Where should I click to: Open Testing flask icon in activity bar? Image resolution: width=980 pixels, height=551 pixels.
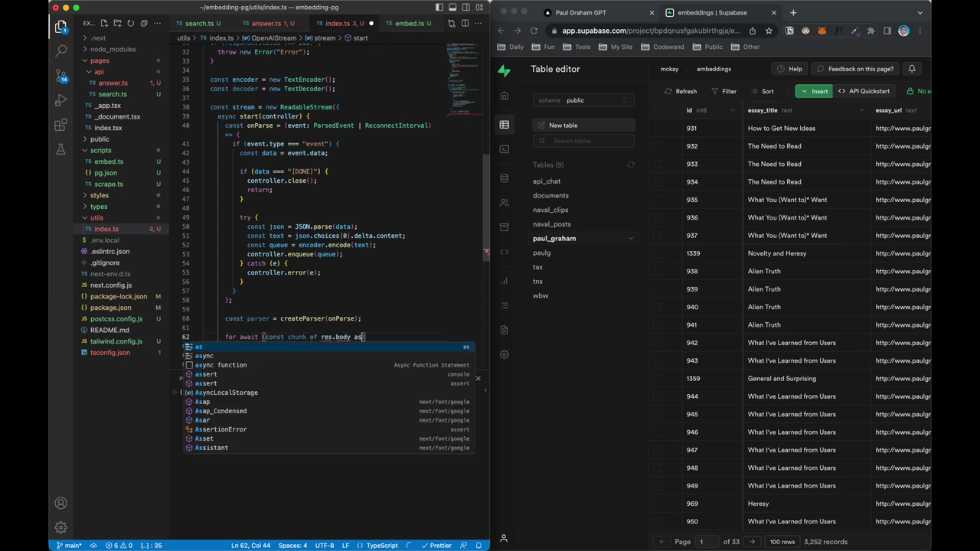click(x=61, y=149)
